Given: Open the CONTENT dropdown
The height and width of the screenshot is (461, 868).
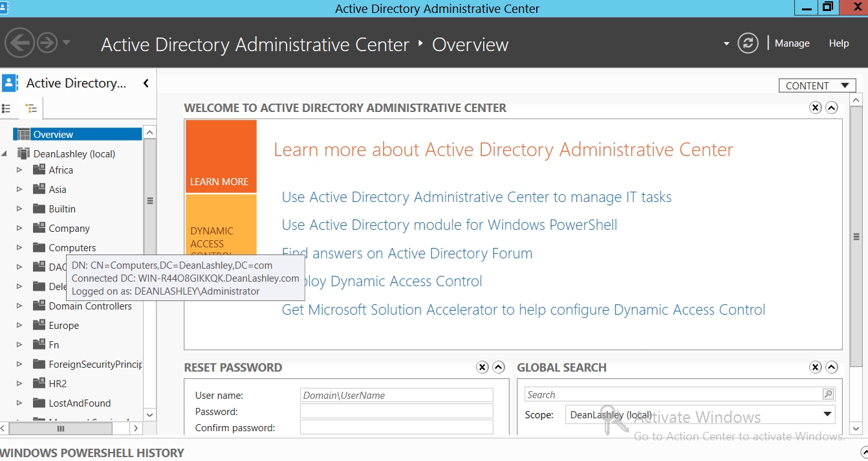Looking at the screenshot, I should 817,85.
